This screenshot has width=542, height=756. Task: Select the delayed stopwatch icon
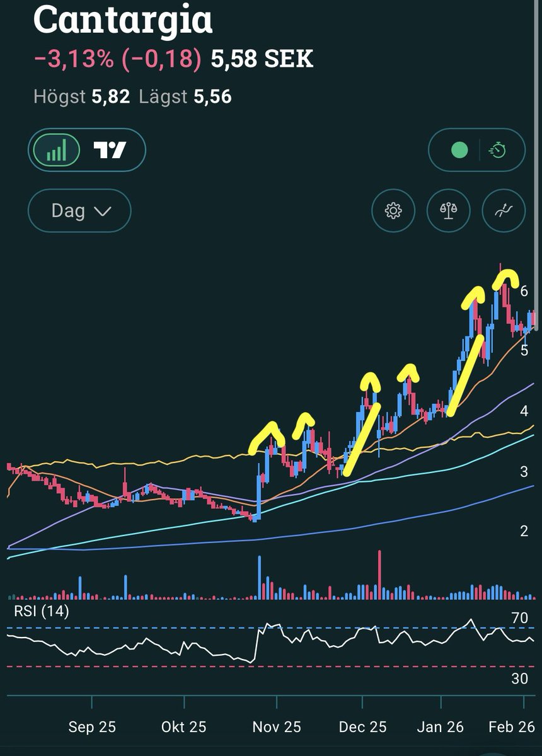[x=498, y=151]
